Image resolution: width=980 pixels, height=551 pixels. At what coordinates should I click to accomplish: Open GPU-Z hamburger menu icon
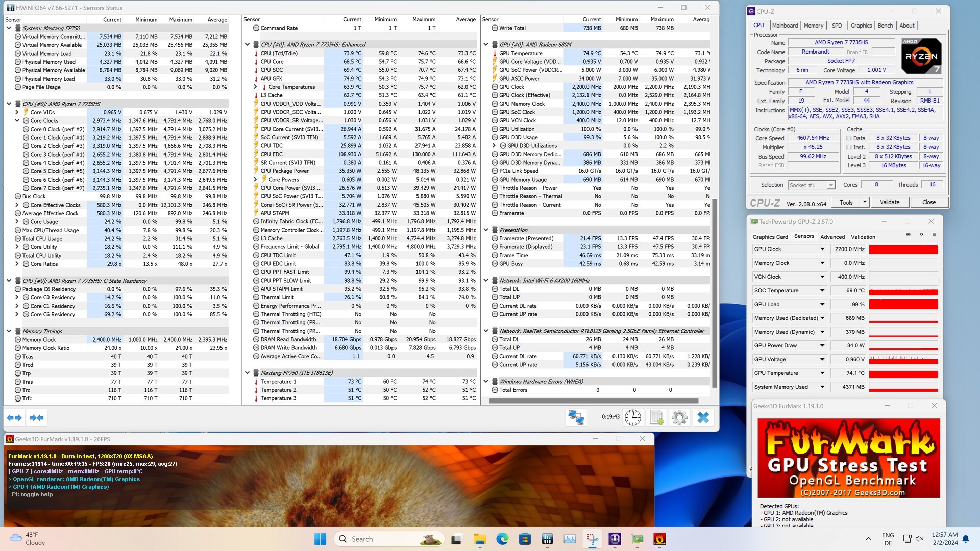coord(935,235)
